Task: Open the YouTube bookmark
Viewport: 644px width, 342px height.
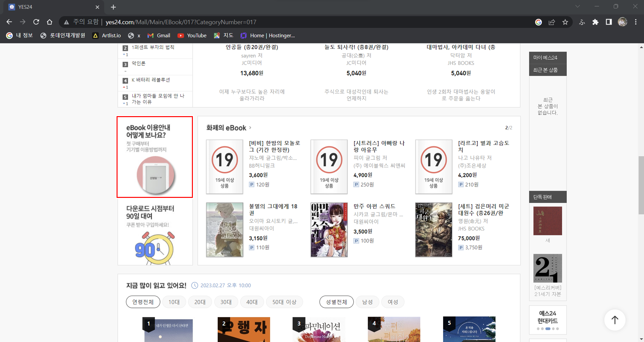Action: coord(192,35)
